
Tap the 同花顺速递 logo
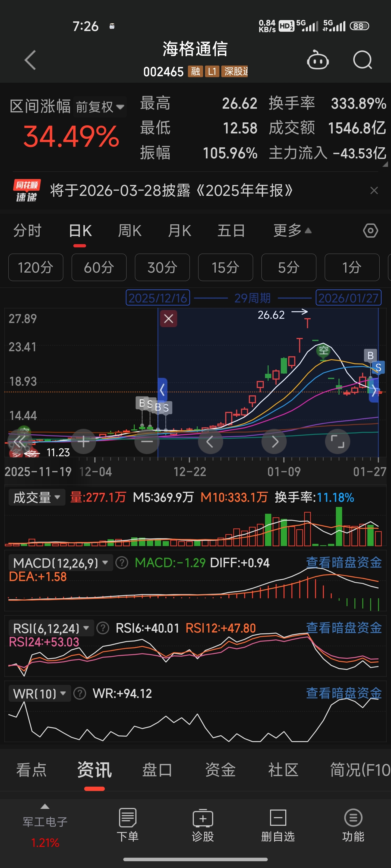click(27, 190)
